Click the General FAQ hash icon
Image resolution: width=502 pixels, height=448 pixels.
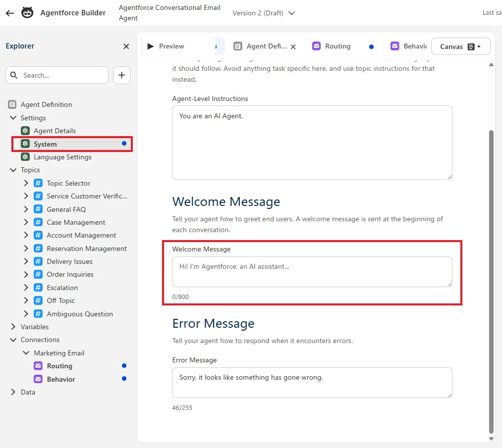38,209
